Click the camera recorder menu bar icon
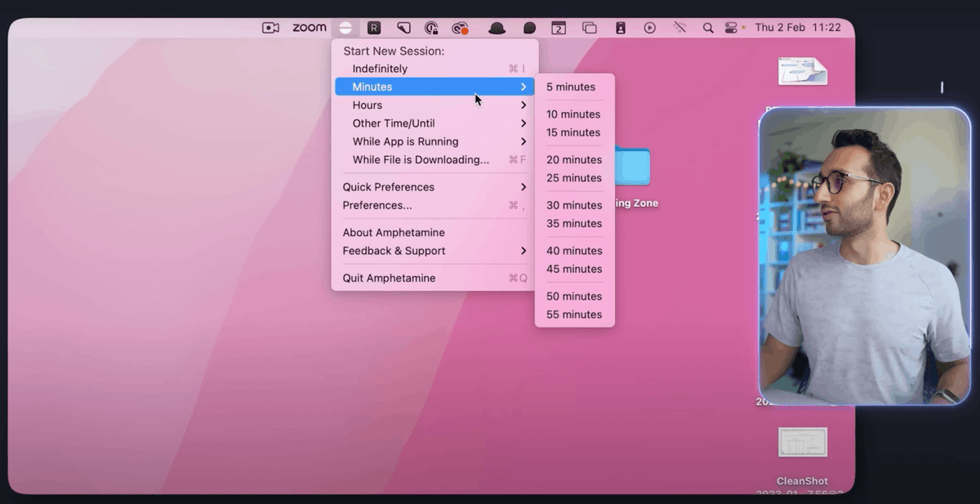The height and width of the screenshot is (504, 980). pyautogui.click(x=270, y=28)
